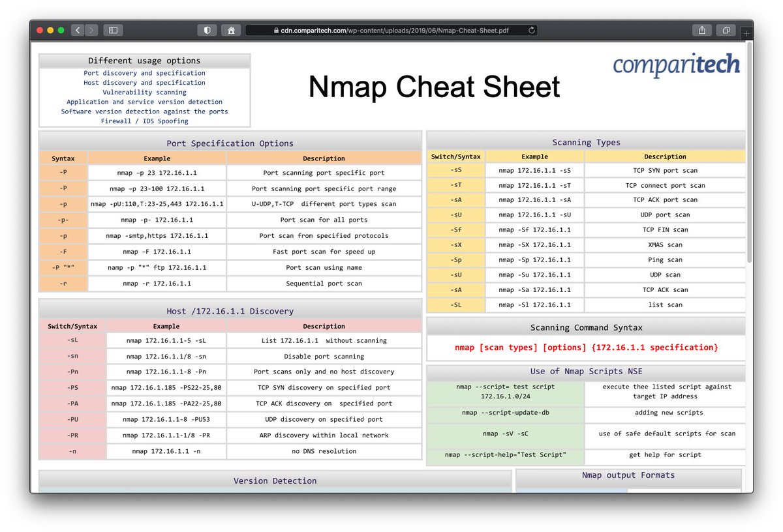Click UDP port scan description

coord(665,214)
